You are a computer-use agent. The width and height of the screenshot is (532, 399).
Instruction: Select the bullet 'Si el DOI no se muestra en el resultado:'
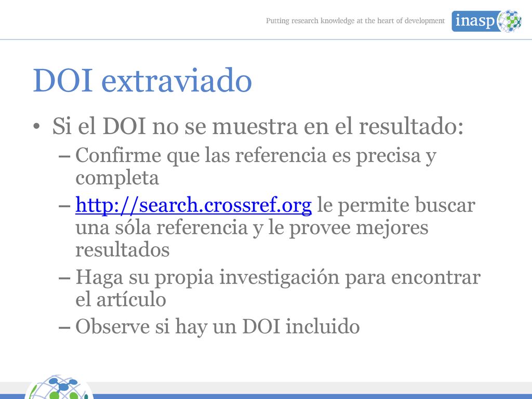click(x=258, y=126)
